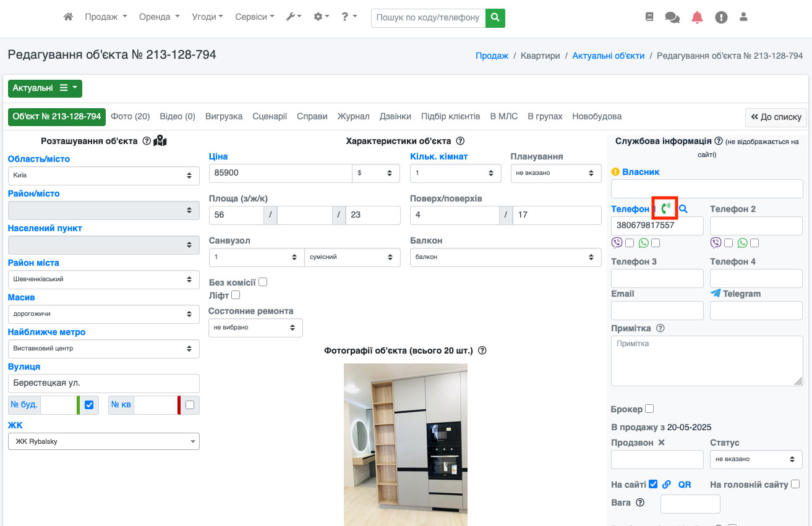Click the QR code link
Image resolution: width=812 pixels, height=526 pixels.
685,485
